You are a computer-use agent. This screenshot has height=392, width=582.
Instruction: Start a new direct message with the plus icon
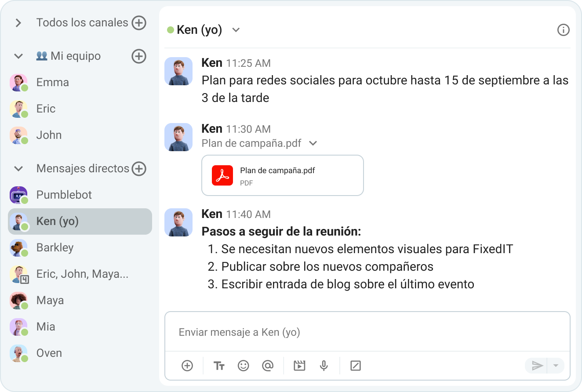139,168
